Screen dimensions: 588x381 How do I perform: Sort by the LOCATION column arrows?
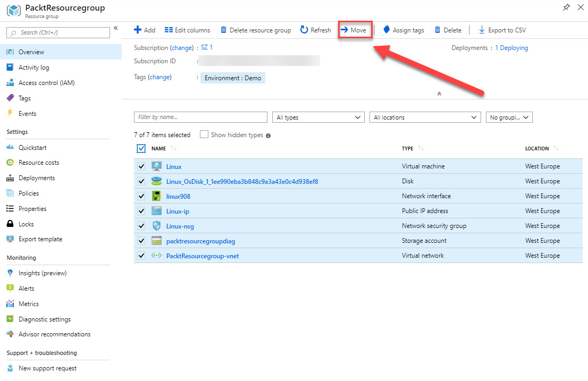coord(556,148)
